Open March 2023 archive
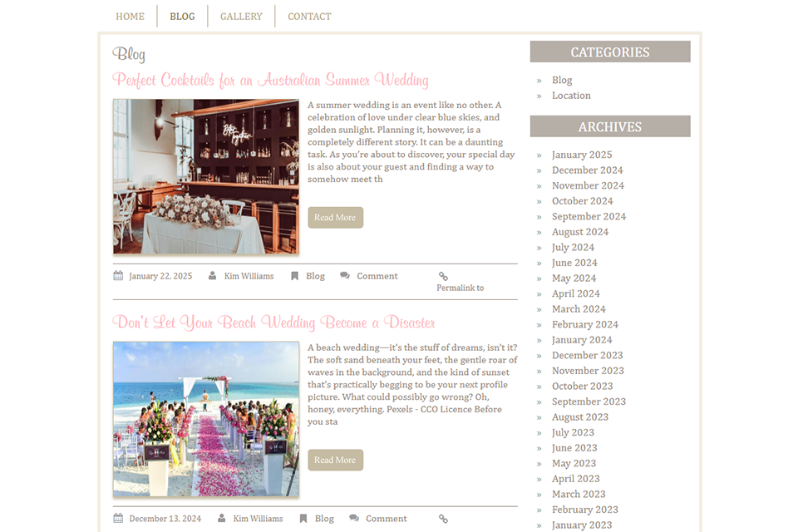This screenshot has height=532, width=798. click(579, 495)
